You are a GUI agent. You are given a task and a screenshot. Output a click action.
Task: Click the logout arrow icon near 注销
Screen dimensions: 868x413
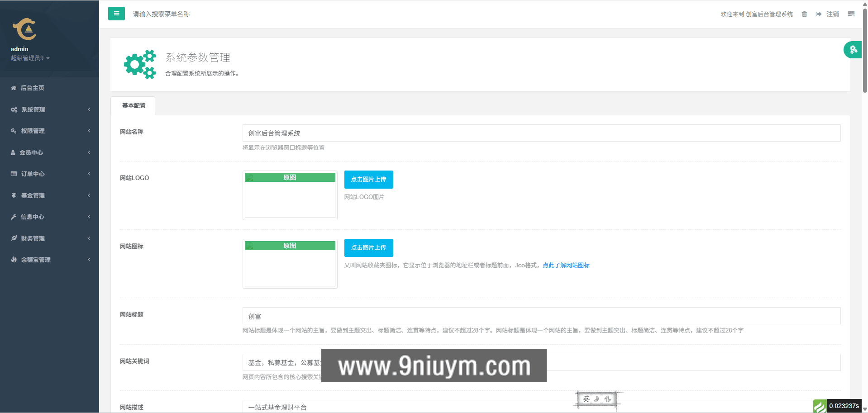pos(818,14)
